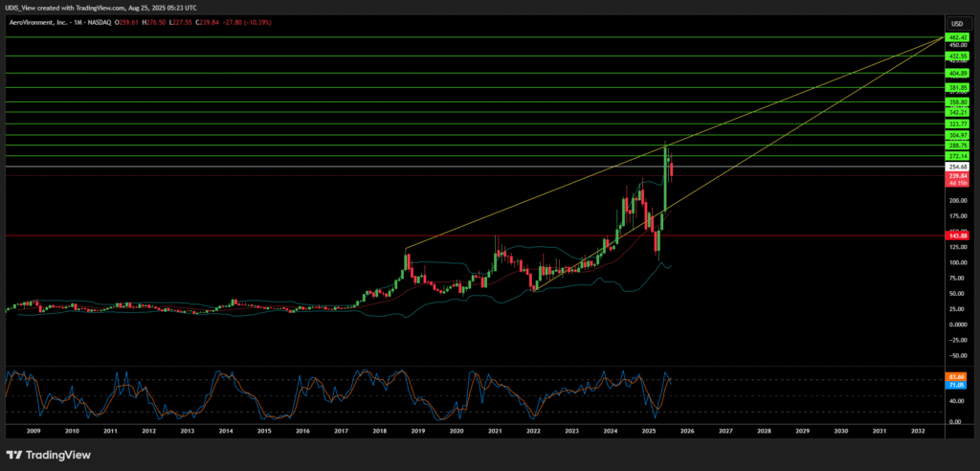980x471 pixels.
Task: Select the 404.89 horizontal line label
Action: coord(955,73)
